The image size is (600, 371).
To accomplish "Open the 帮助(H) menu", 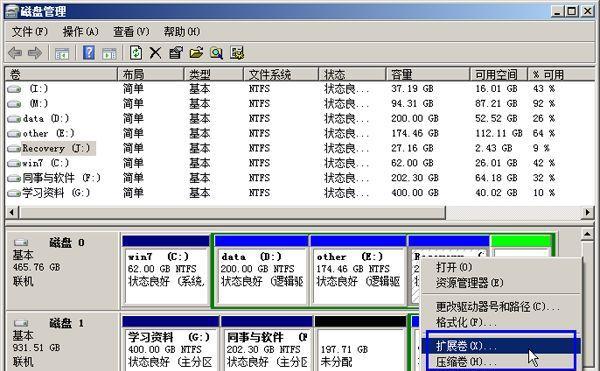I will pos(182,31).
